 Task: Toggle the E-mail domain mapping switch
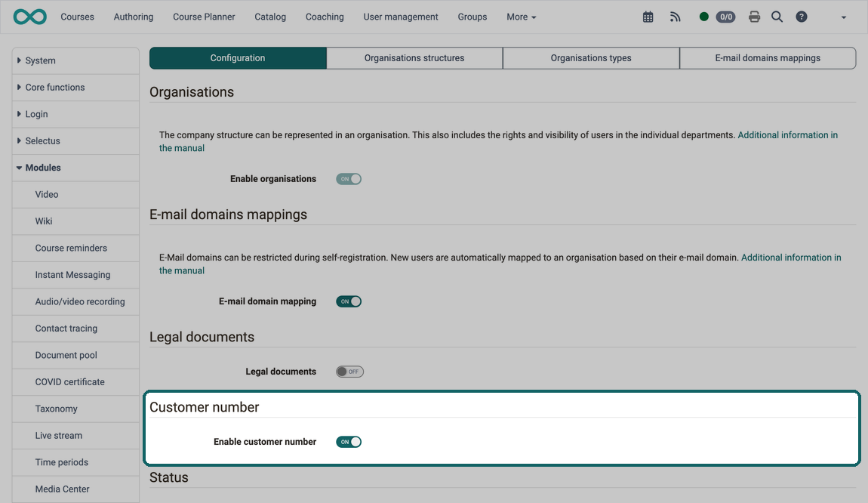click(x=349, y=301)
